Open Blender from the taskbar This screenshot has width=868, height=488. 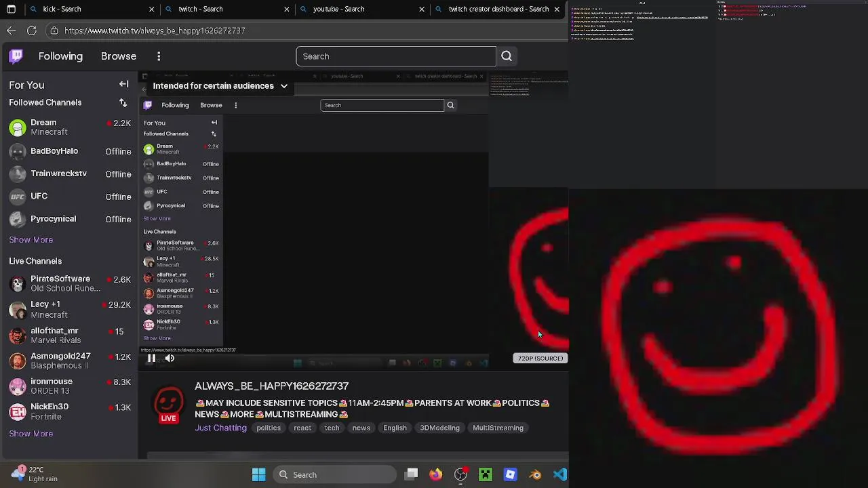[x=536, y=474]
